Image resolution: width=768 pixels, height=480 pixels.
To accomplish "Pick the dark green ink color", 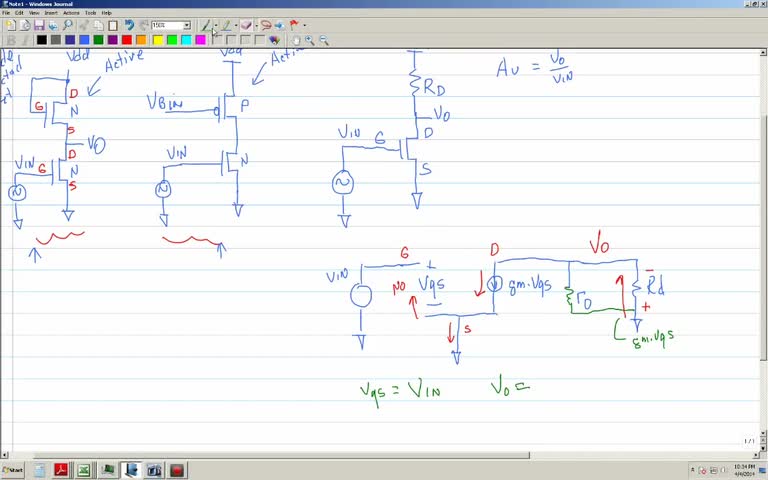I will click(98, 40).
